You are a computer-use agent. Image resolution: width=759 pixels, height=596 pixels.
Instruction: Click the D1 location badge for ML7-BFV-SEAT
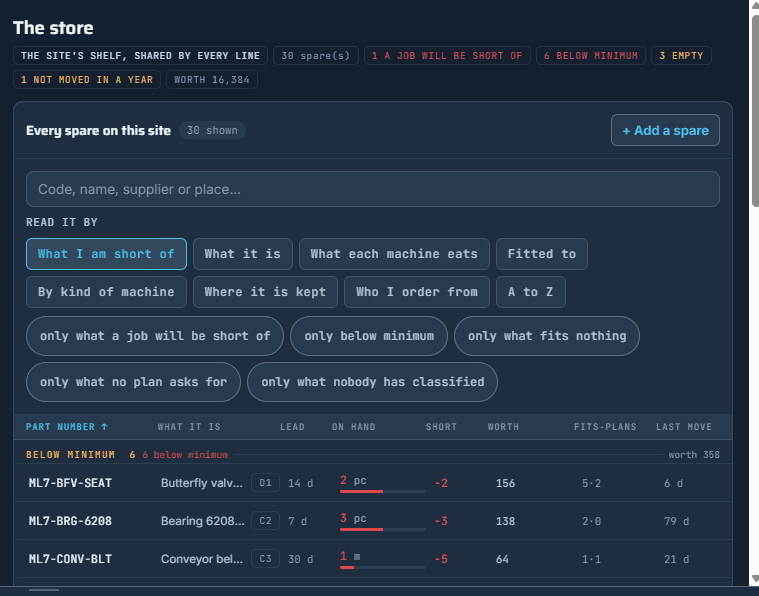[265, 483]
